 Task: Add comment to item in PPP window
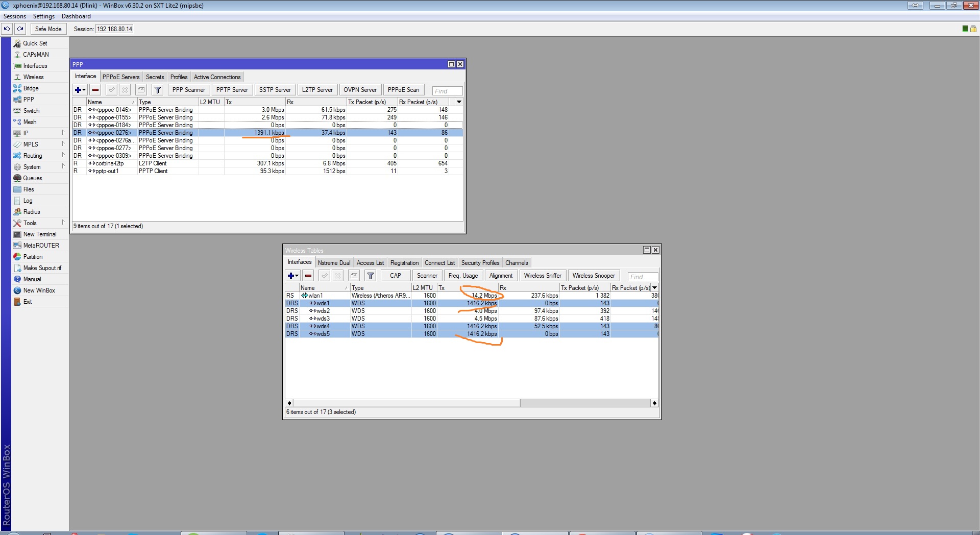pyautogui.click(x=141, y=90)
